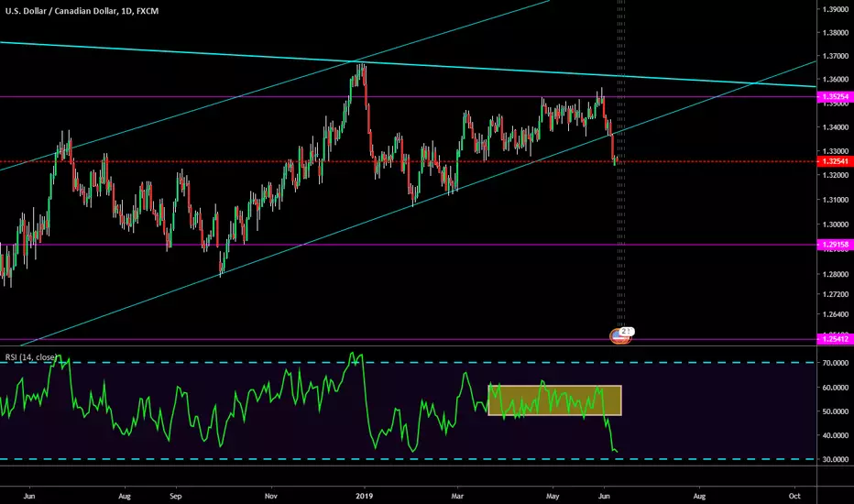Click the 1.34000 value on price axis
The image size is (854, 504).
click(x=836, y=127)
